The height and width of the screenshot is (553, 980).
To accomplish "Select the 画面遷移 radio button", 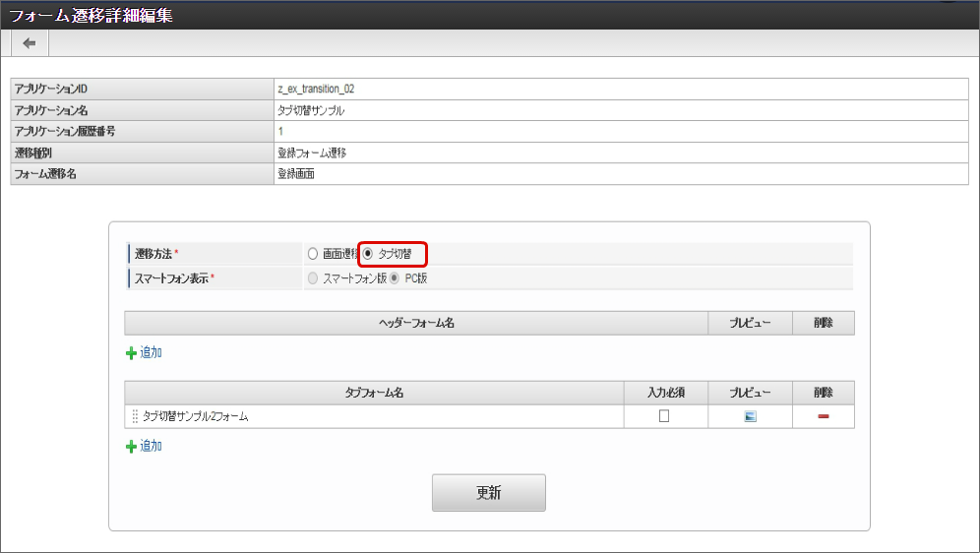I will pyautogui.click(x=313, y=254).
